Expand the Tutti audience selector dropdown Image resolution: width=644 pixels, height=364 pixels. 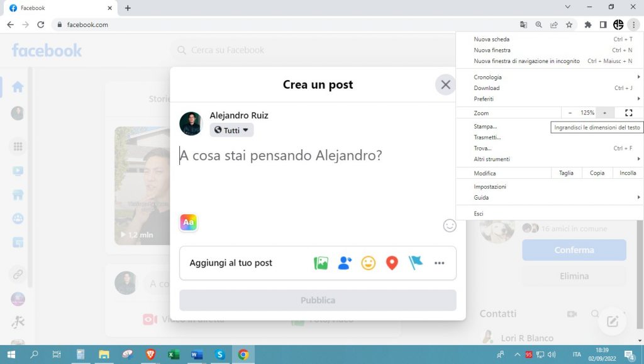pyautogui.click(x=231, y=130)
